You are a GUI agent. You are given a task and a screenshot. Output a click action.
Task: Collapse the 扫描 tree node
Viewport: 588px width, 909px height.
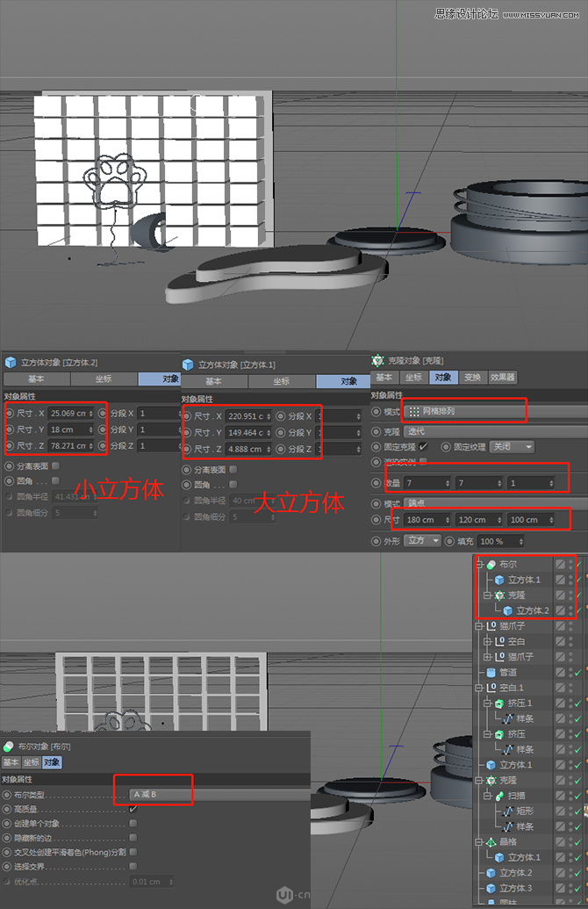click(x=487, y=796)
